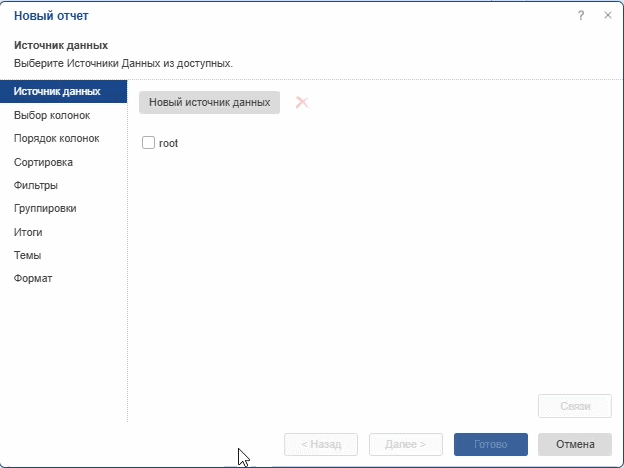Screen dimensions: 624x468
Task: Click the Связи button
Action: tap(574, 406)
